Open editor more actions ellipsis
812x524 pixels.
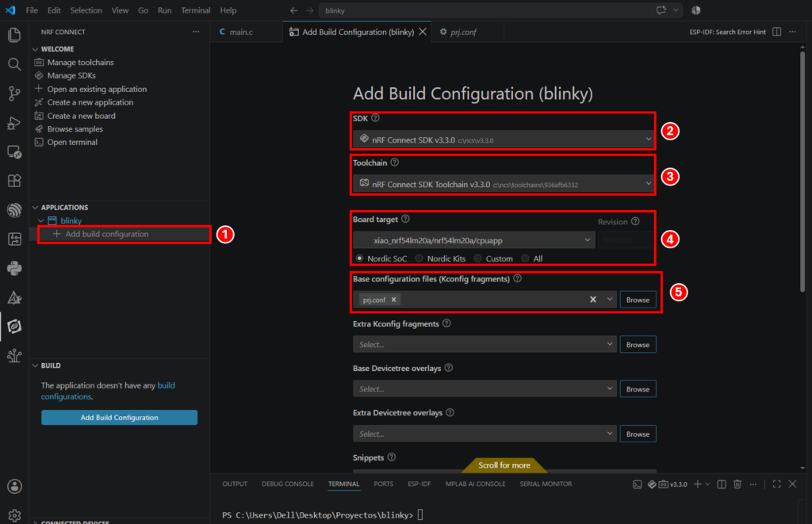[793, 32]
